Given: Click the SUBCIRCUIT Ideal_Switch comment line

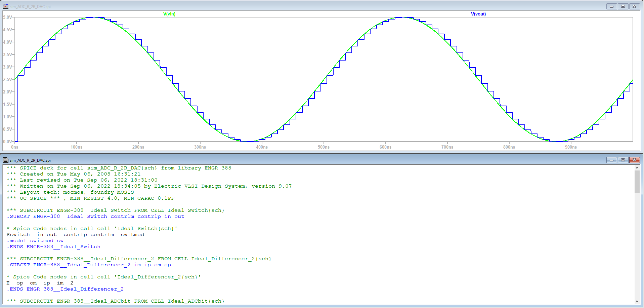Looking at the screenshot, I should 115,210.
